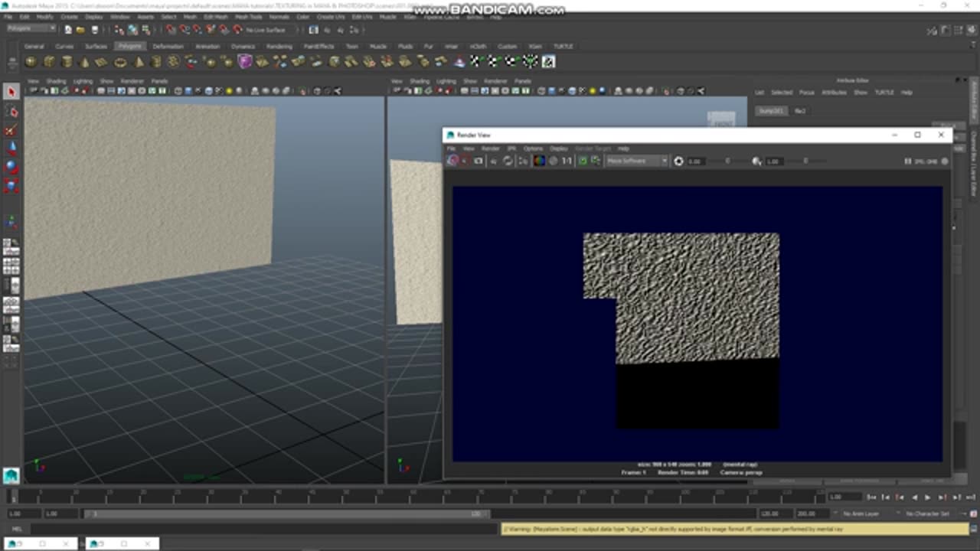980x551 pixels.
Task: Open the Focus menu in Attribute Editor
Action: [x=806, y=93]
